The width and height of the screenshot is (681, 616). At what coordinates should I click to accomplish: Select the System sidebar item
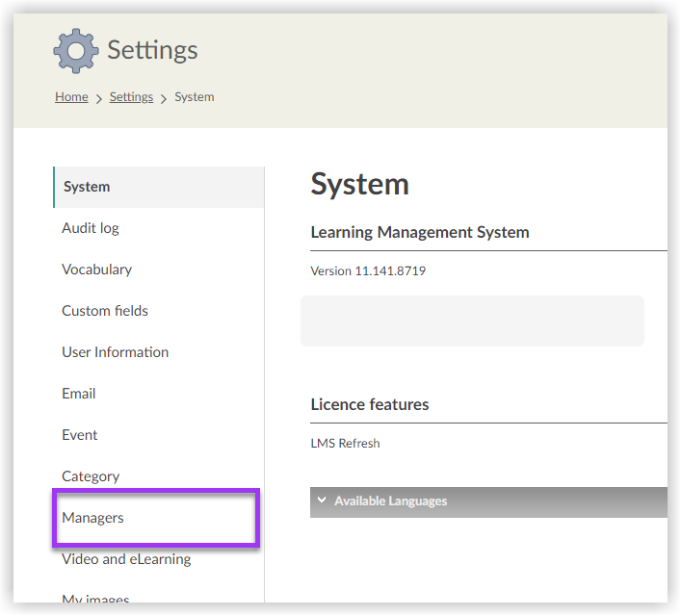159,187
